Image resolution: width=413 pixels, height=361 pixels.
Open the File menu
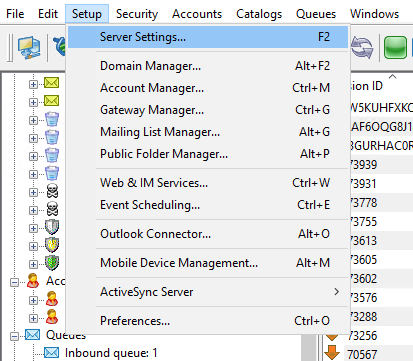[15, 14]
